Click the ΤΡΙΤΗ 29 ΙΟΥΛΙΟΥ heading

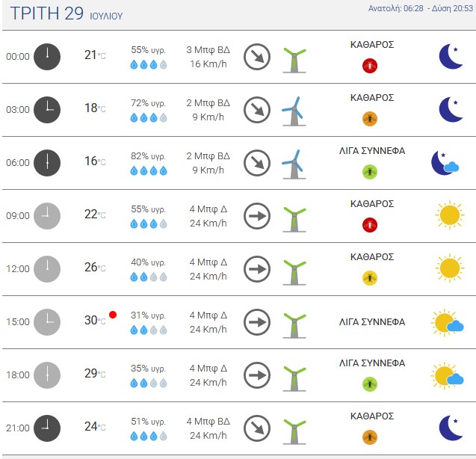coord(67,13)
